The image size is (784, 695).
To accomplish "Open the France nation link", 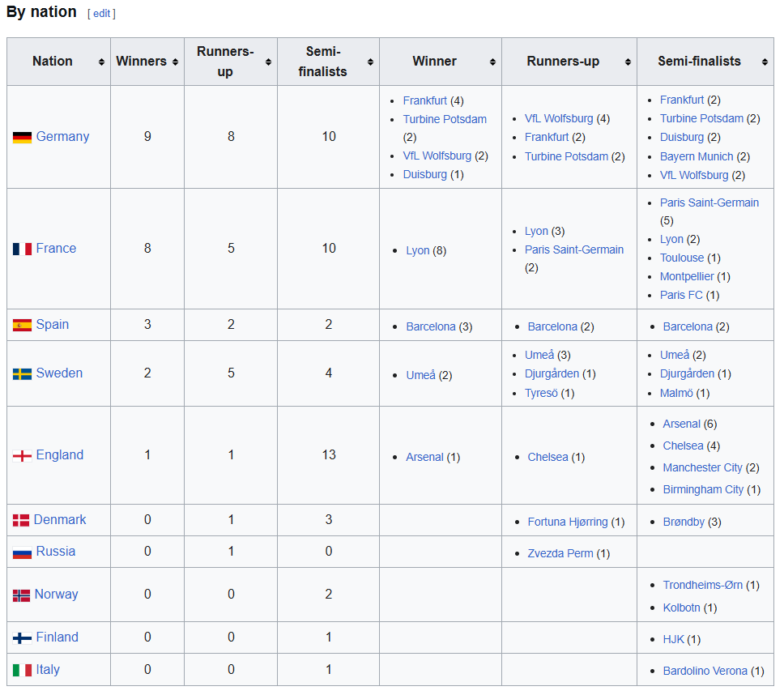I will [x=56, y=249].
